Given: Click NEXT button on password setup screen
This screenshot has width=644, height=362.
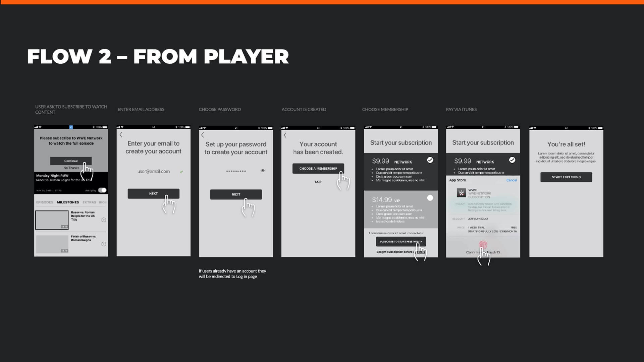Looking at the screenshot, I should point(236,194).
